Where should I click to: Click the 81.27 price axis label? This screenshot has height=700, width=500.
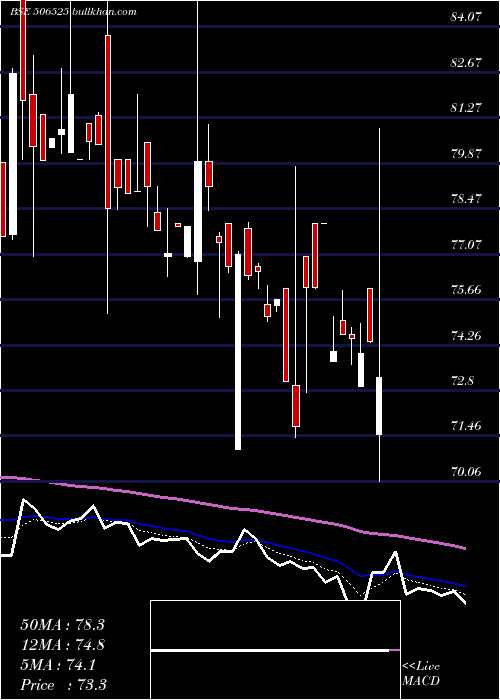click(x=467, y=108)
